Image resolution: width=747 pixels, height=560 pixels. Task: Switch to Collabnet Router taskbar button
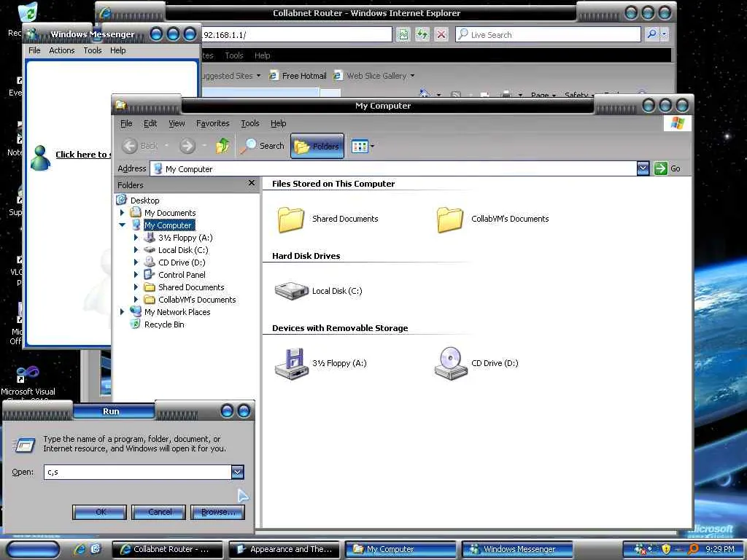coord(167,550)
